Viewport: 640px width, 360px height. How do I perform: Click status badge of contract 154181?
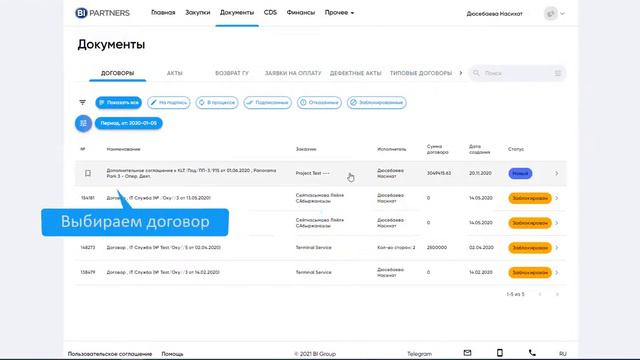530,198
